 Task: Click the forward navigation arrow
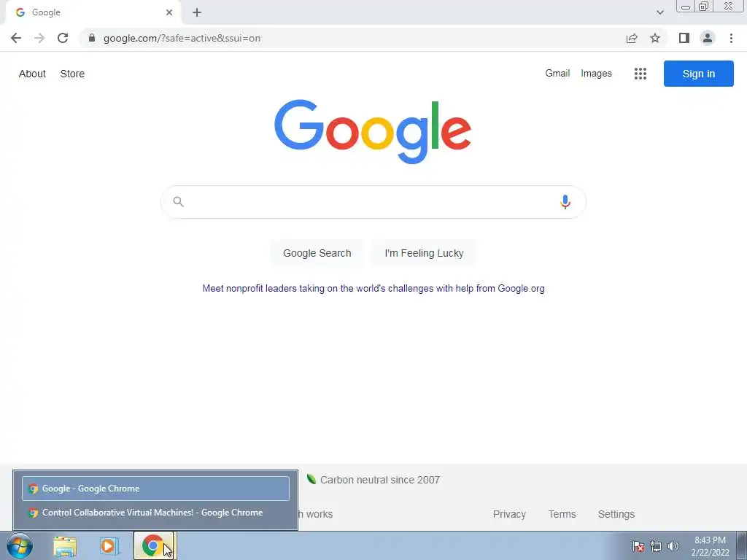(39, 38)
